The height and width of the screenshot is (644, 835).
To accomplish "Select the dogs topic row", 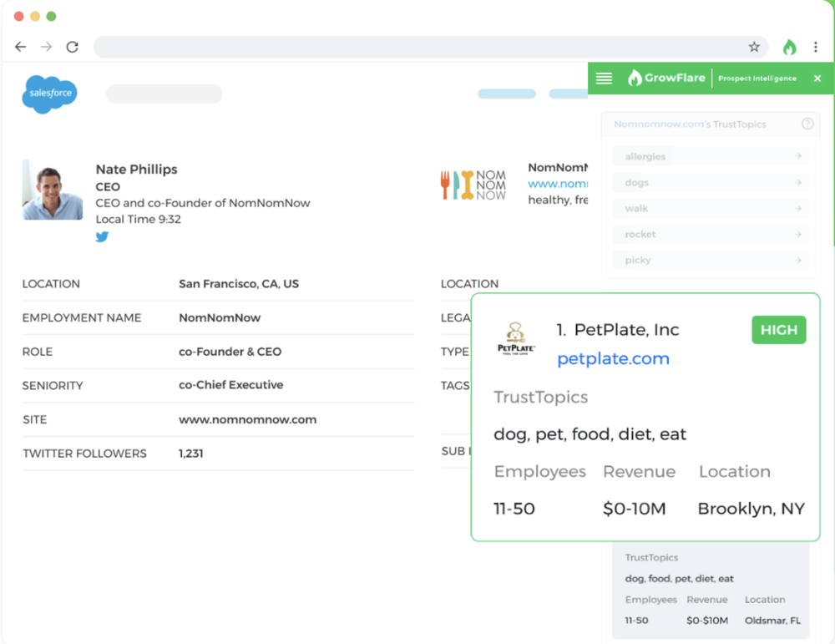I will tap(710, 182).
